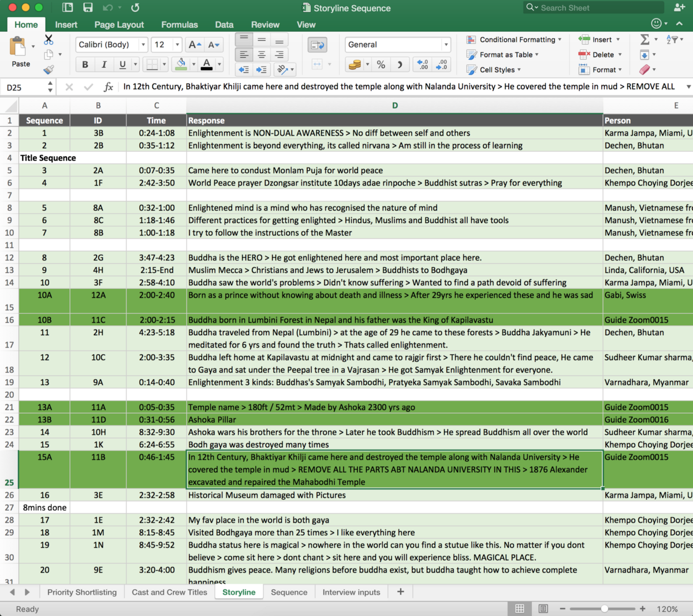This screenshot has height=616, width=693.
Task: Click the Cut scissors icon
Action: pyautogui.click(x=49, y=39)
